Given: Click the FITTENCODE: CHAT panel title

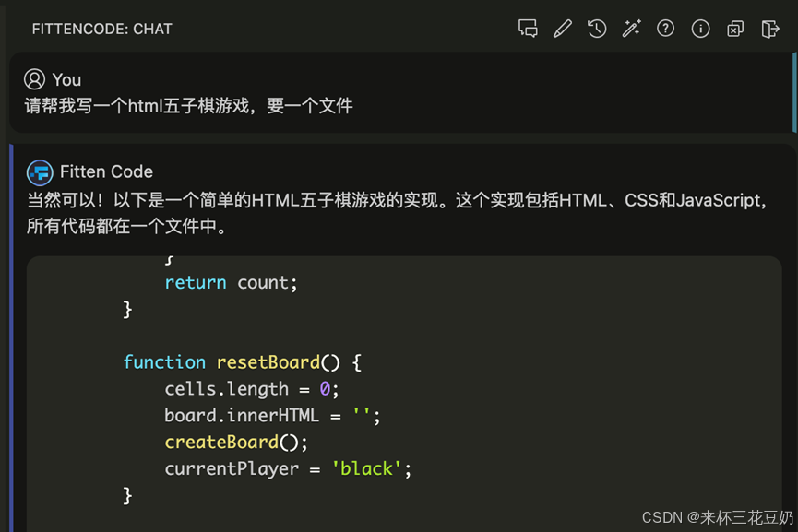Looking at the screenshot, I should pyautogui.click(x=101, y=29).
